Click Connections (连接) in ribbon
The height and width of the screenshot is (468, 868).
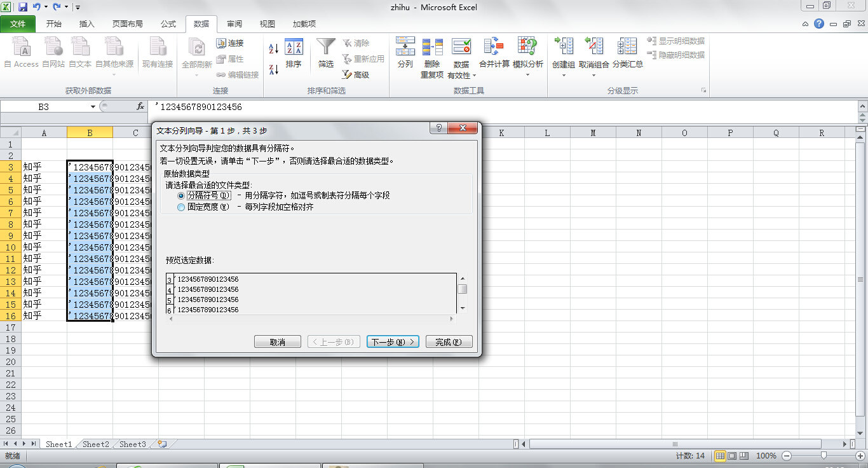[x=229, y=43]
